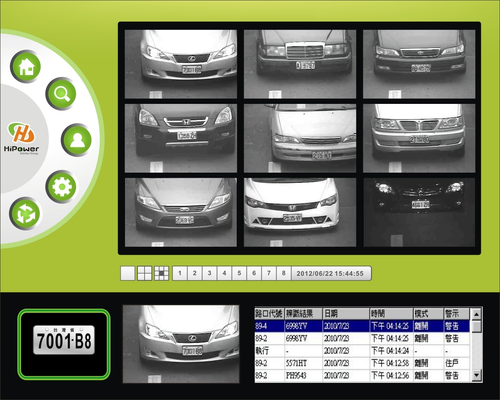Click scroll up arrow of log table
The image size is (500, 400).
coord(476,314)
